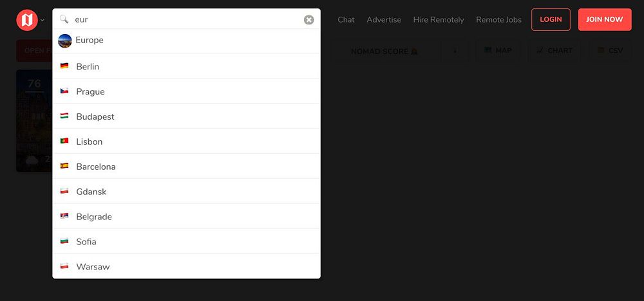
Task: Choose Berlin with the German flag
Action: point(187,66)
